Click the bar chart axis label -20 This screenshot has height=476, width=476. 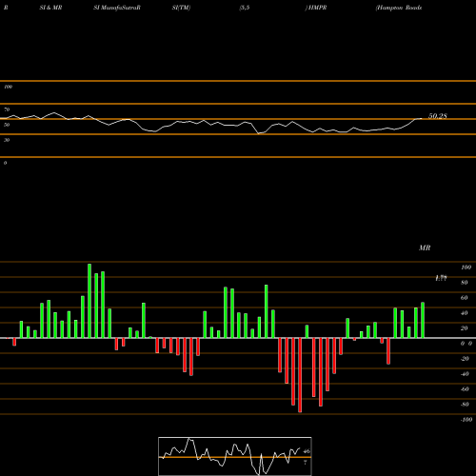(465, 359)
